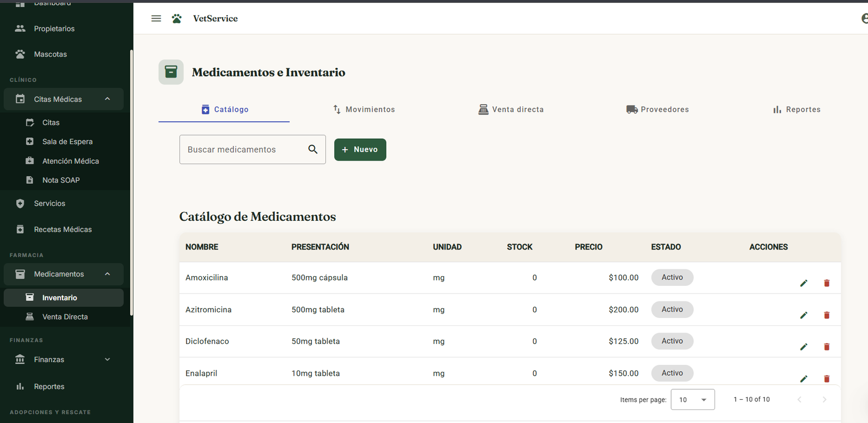Viewport: 868px width, 423px height.
Task: Add a new medication with Nuevo button
Action: pyautogui.click(x=360, y=150)
